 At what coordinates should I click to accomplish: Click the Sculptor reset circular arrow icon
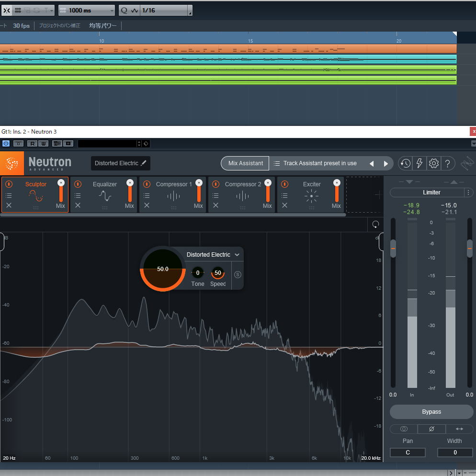coord(375,225)
